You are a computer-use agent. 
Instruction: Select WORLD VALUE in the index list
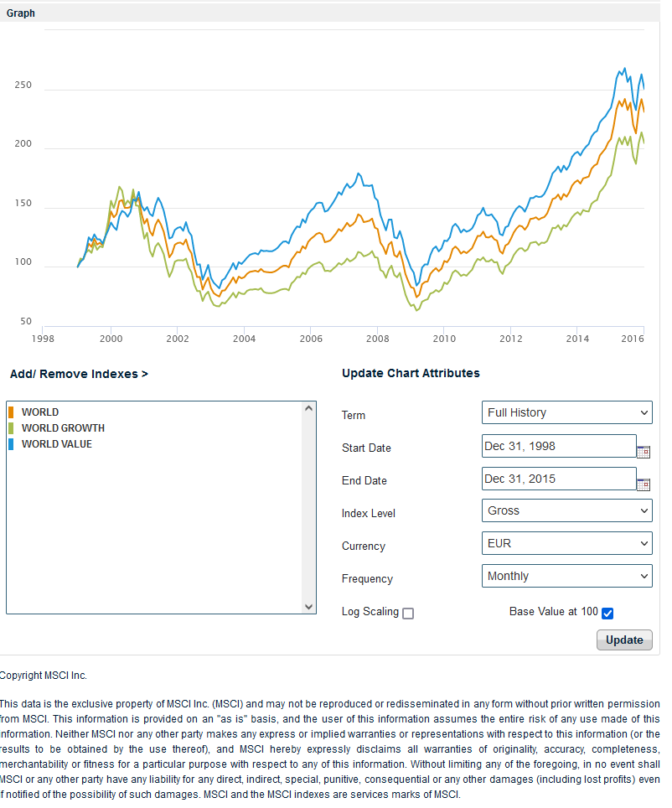tap(57, 444)
